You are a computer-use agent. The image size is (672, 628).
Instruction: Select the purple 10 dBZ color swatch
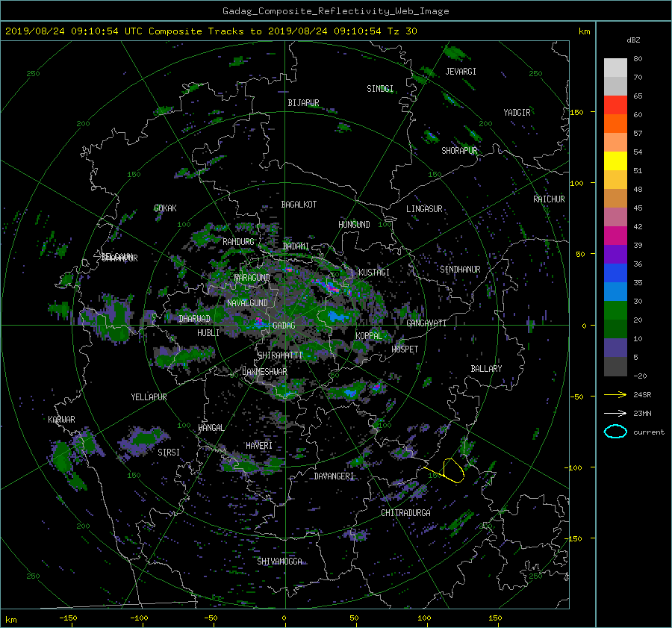[615, 347]
